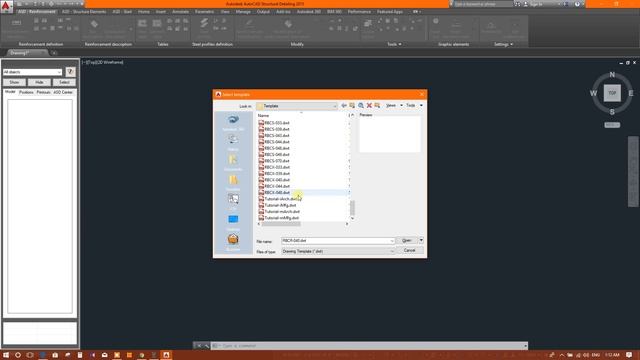Open notification center icon in system tray

[x=629, y=355]
